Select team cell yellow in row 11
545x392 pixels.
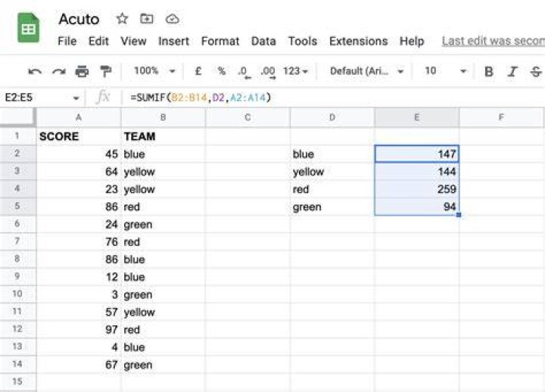click(x=163, y=312)
